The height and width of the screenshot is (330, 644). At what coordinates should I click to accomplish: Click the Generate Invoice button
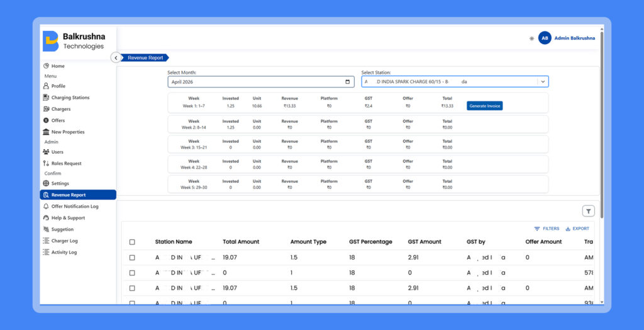(x=485, y=106)
